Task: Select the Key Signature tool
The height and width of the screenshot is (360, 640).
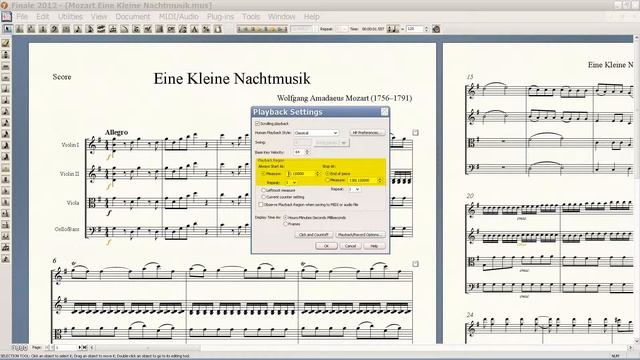Action: [31, 29]
